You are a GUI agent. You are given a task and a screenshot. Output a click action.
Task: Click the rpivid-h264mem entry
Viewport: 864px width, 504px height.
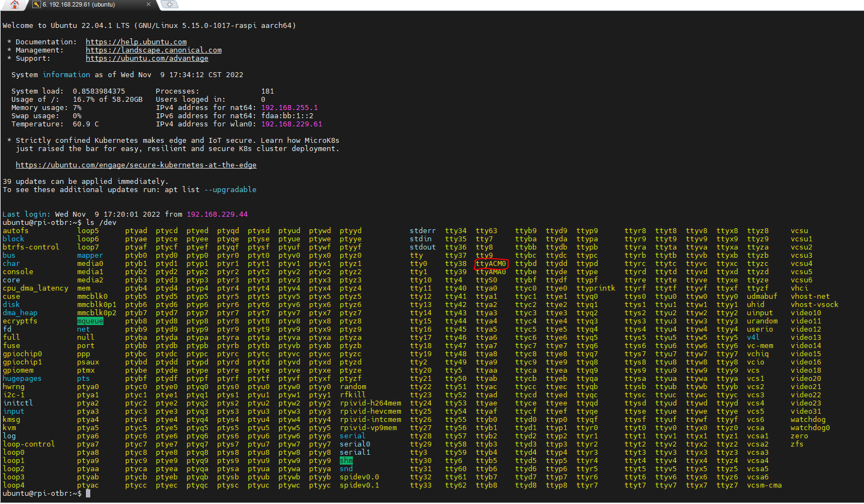tap(370, 403)
